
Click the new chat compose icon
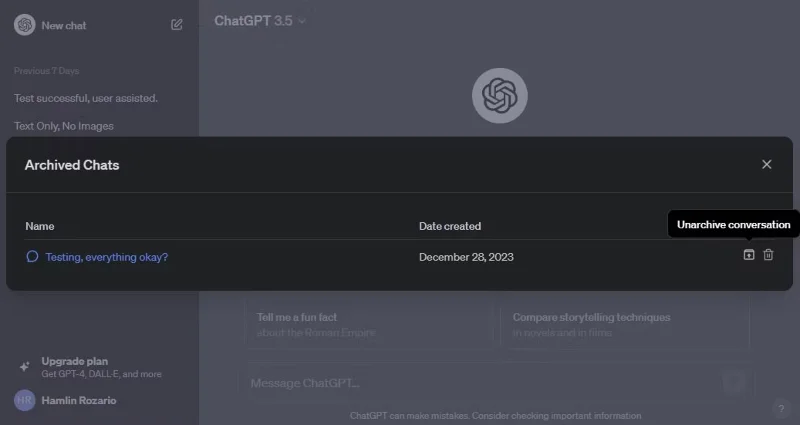click(x=177, y=24)
